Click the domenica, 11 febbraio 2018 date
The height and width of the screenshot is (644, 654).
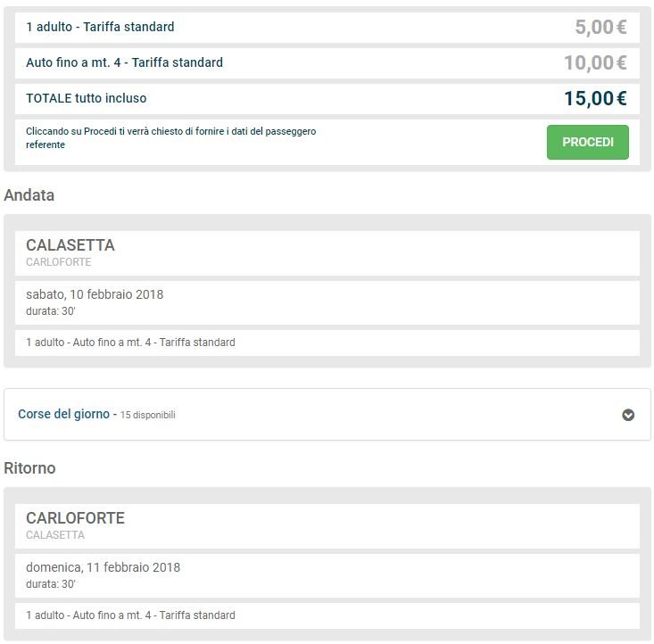(103, 567)
